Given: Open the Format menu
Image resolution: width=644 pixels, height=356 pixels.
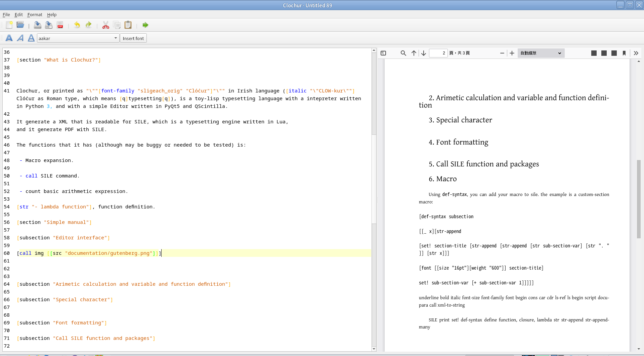Looking at the screenshot, I should pos(35,14).
